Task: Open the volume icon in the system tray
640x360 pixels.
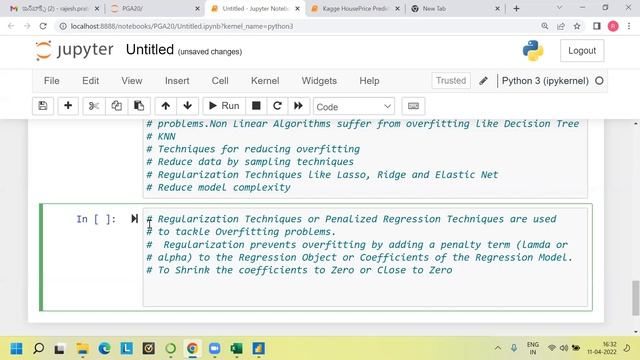Action: pyautogui.click(x=564, y=348)
